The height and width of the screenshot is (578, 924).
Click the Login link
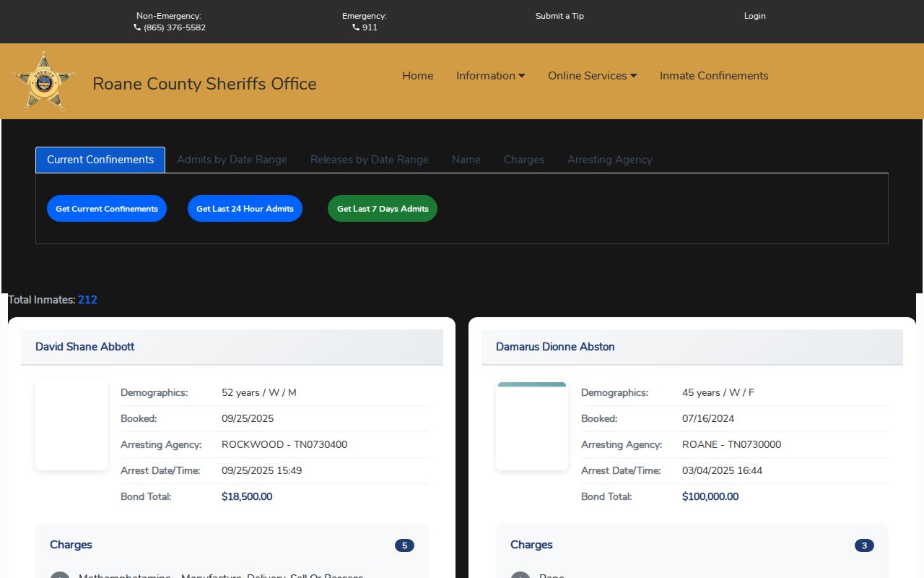[755, 16]
